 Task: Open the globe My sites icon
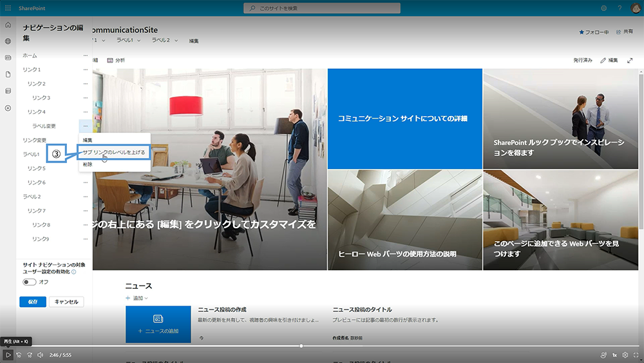coord(8,41)
